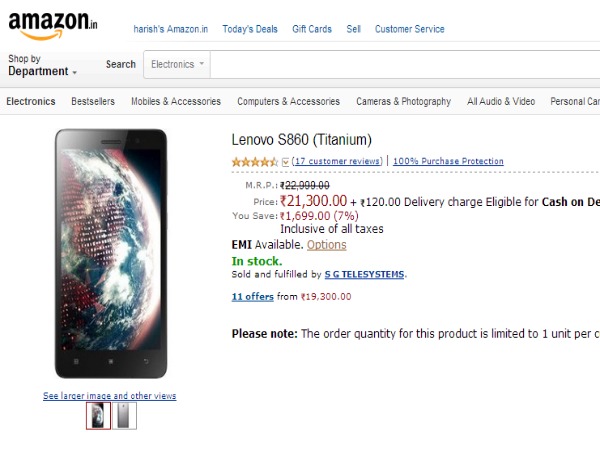View EMI Options link
Image resolution: width=600 pixels, height=450 pixels.
(x=327, y=245)
